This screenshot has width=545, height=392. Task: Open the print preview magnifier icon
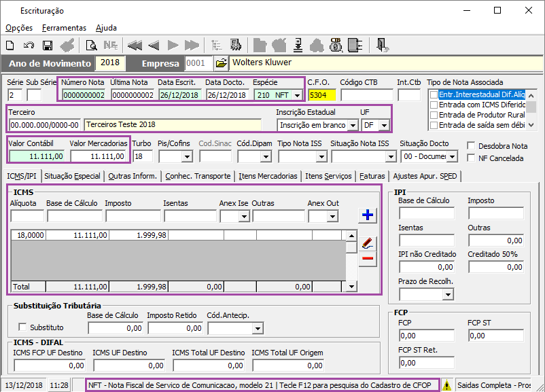[x=92, y=45]
